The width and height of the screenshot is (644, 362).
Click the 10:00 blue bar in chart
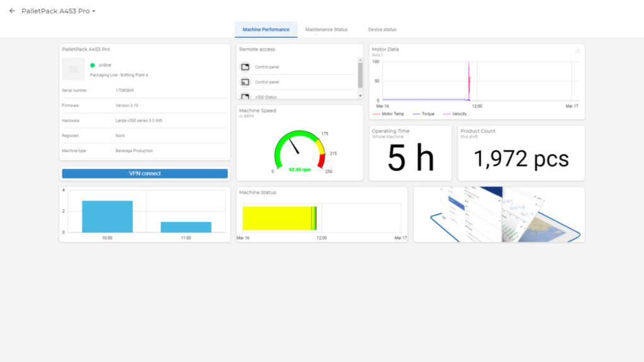click(x=107, y=217)
